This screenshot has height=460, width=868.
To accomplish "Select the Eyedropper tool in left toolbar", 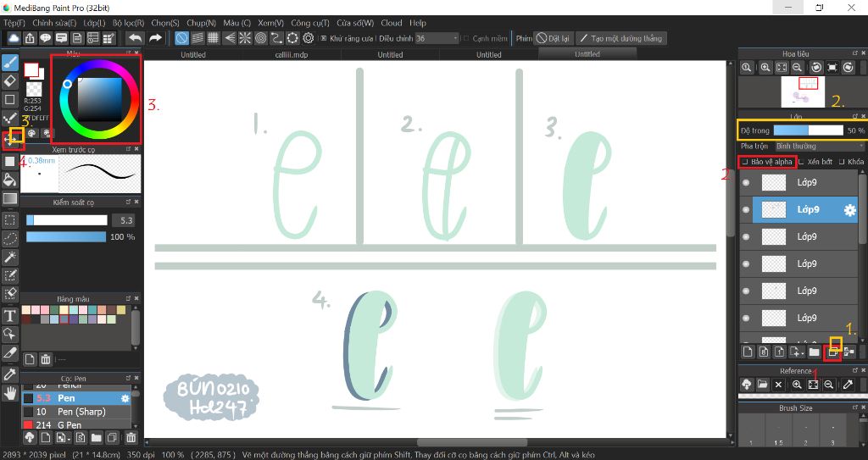I will coord(9,374).
